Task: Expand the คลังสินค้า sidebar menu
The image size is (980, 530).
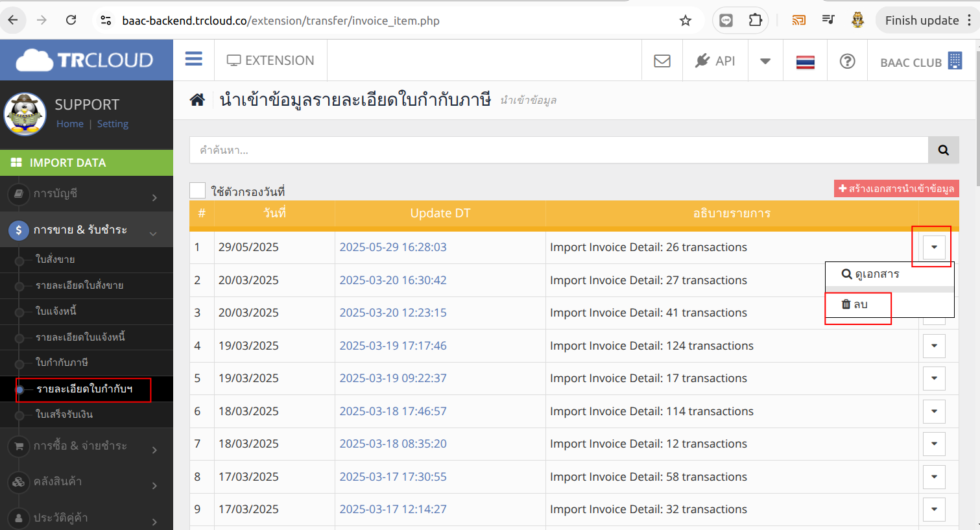Action: point(86,481)
